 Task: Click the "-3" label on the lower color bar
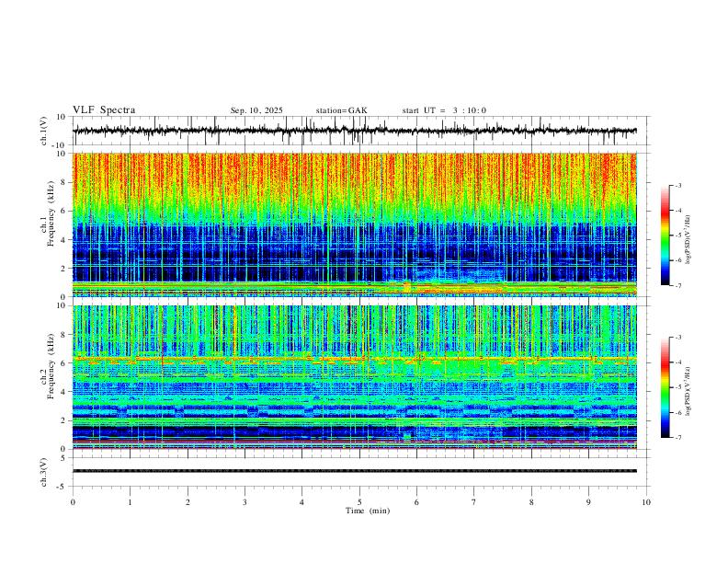point(678,338)
